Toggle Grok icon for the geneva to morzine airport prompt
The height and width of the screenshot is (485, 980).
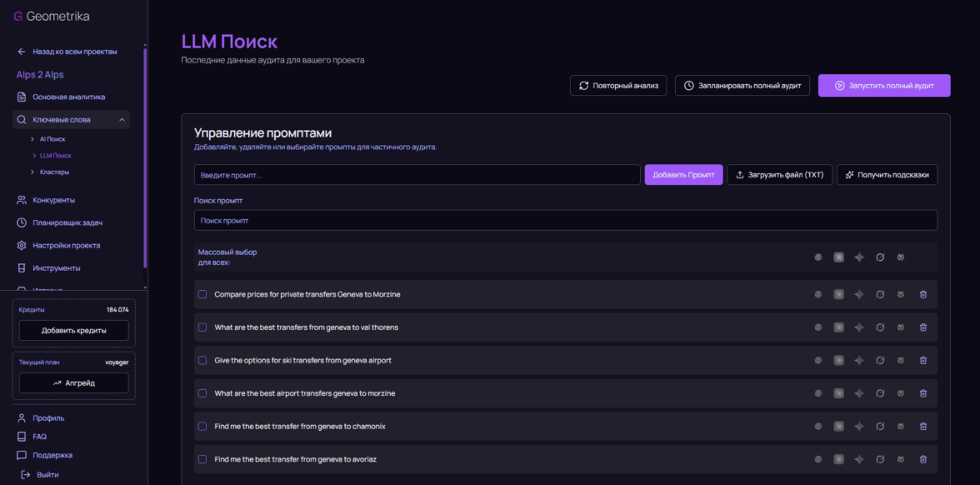tap(880, 393)
